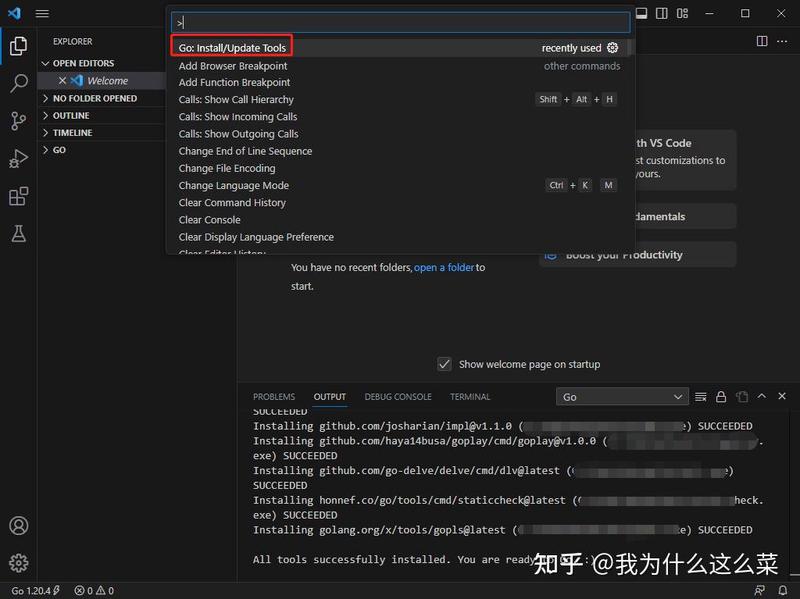Select Add Function Breakpoint command
The width and height of the screenshot is (800, 599).
(x=401, y=82)
